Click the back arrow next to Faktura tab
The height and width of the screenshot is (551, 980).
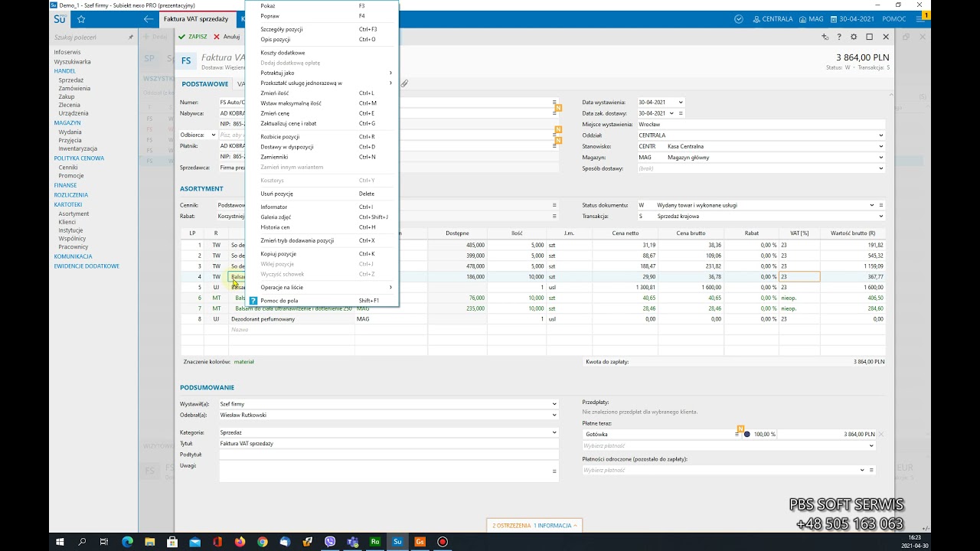[149, 19]
